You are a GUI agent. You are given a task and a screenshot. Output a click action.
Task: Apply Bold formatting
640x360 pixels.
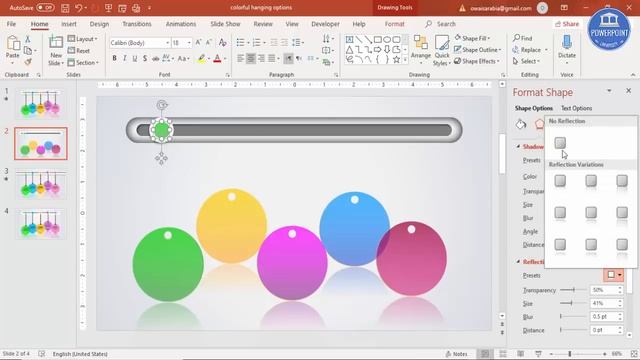(x=114, y=59)
